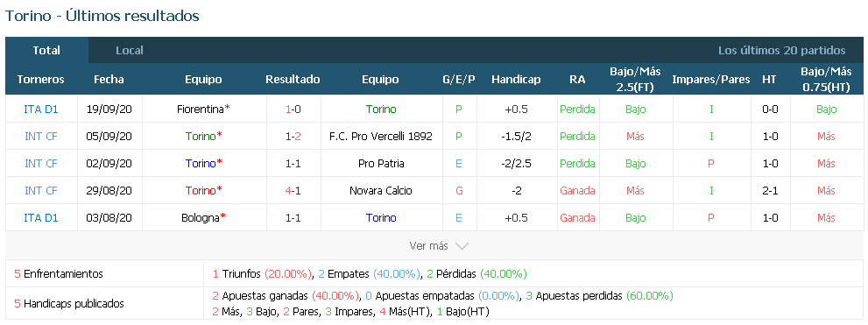Open the 1-0 Fiorentina result

coord(293,110)
